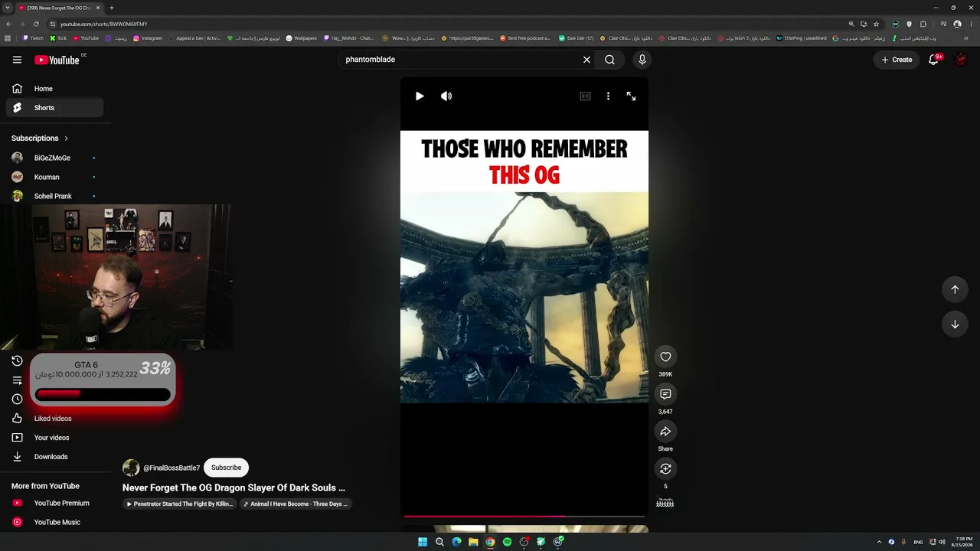Open the Kick bookmark
Viewport: 980px width, 551px height.
(x=59, y=38)
